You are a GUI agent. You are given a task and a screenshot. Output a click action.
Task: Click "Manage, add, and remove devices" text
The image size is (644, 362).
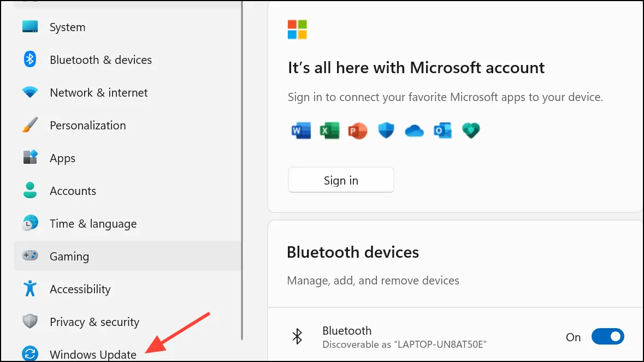(373, 280)
